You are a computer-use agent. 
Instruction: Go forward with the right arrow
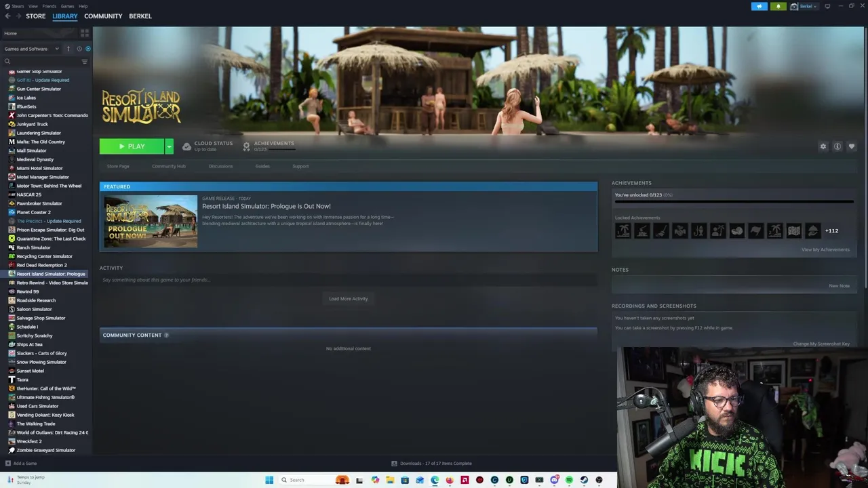pyautogui.click(x=18, y=16)
